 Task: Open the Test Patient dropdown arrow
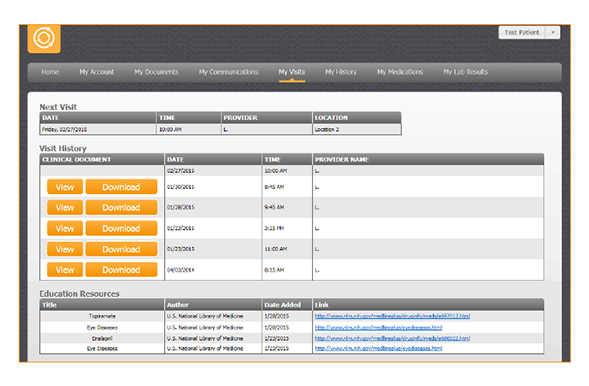click(553, 33)
